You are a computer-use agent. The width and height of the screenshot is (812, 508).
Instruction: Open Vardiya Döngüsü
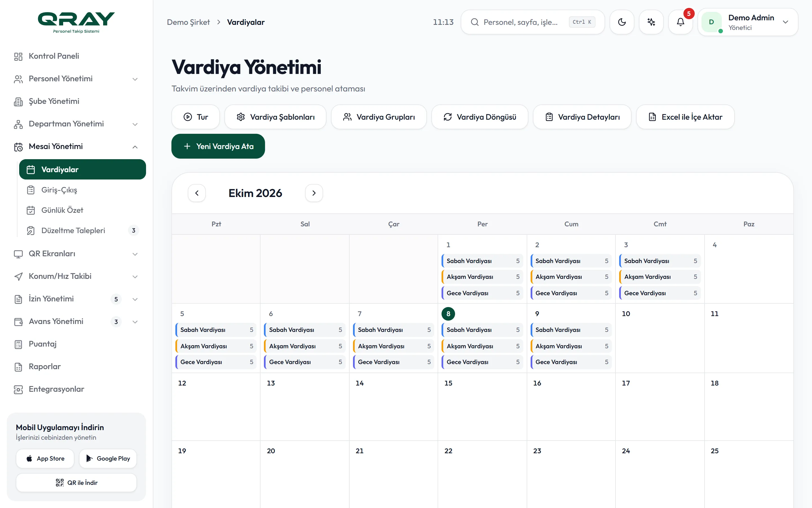[480, 117]
